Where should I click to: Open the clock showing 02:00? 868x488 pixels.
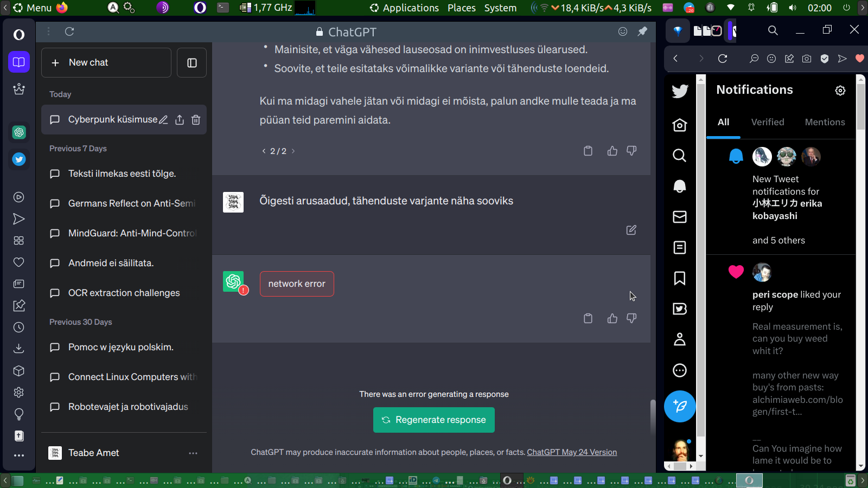819,8
